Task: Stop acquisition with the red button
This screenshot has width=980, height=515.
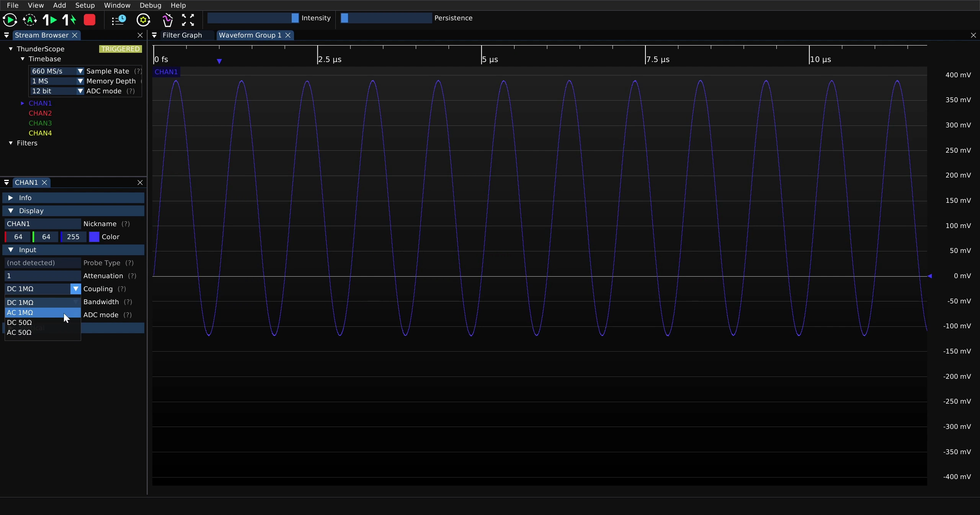Action: (90, 20)
